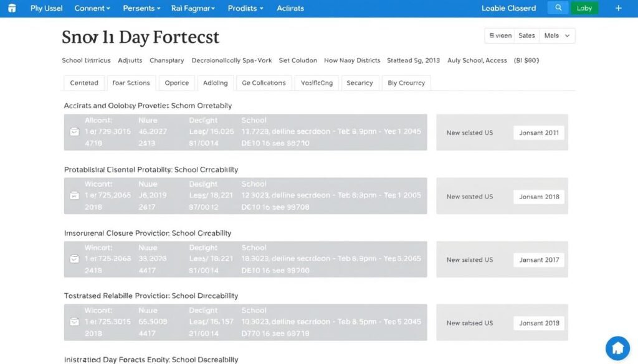Click the Jonsant 2011 button
Viewport: 638px width, 364px height.
coord(538,132)
